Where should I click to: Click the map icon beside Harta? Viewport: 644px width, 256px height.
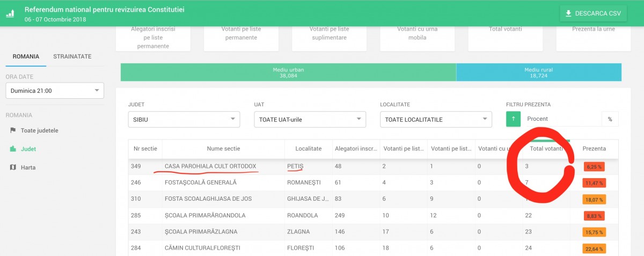[13, 167]
